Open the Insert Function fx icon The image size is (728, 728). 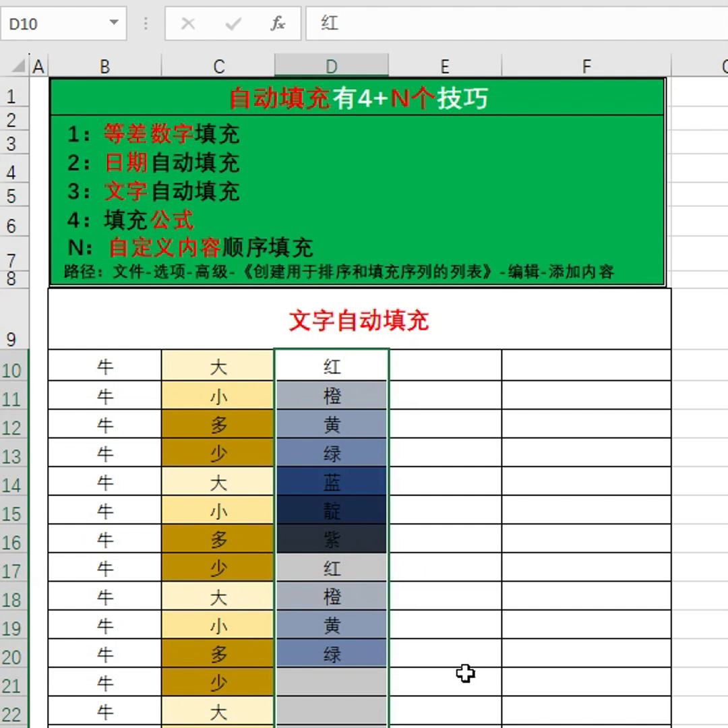click(x=278, y=23)
